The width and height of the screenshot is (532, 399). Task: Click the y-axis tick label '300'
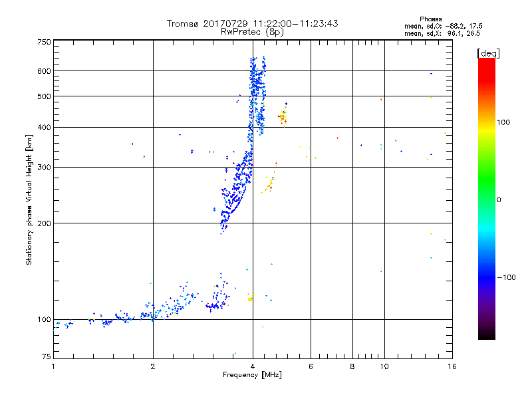[x=44, y=167]
